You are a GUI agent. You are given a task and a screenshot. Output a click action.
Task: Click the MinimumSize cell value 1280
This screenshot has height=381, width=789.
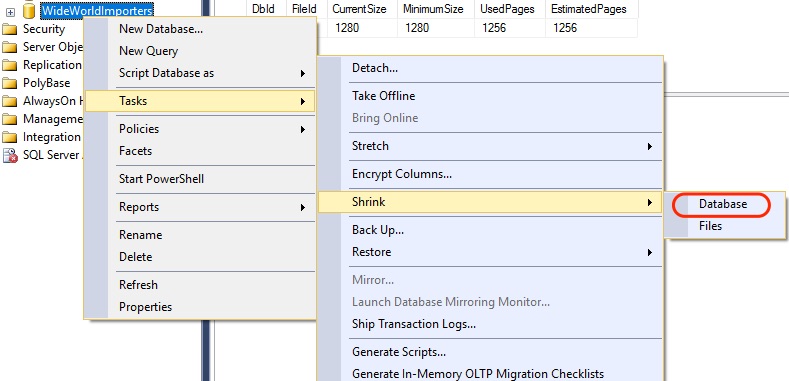pos(417,28)
